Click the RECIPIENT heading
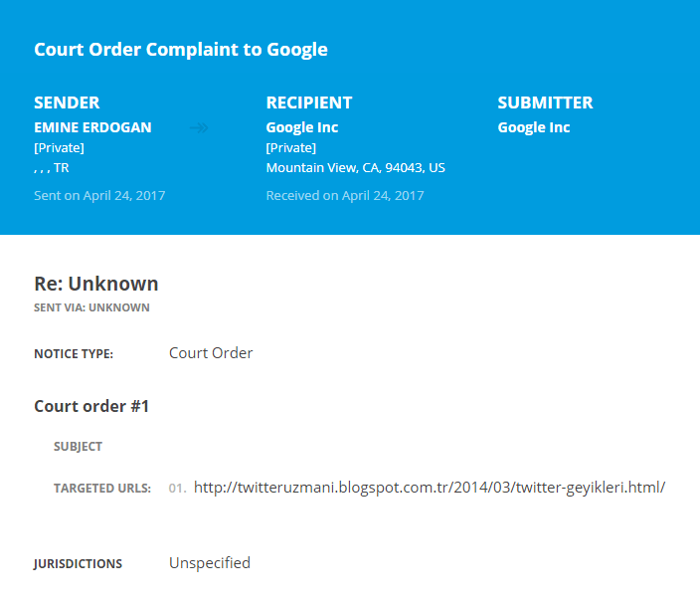 [309, 102]
